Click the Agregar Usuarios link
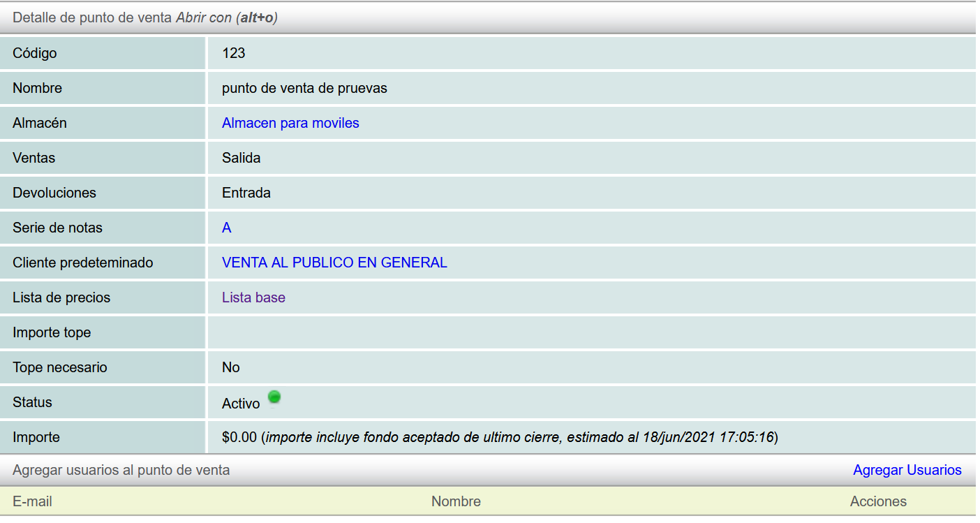This screenshot has width=980, height=523. [907, 470]
